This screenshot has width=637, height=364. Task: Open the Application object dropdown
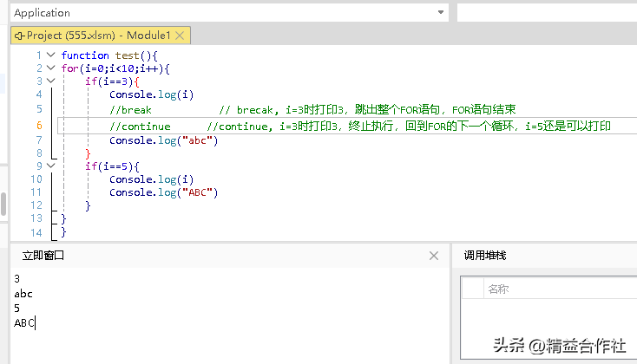click(440, 12)
